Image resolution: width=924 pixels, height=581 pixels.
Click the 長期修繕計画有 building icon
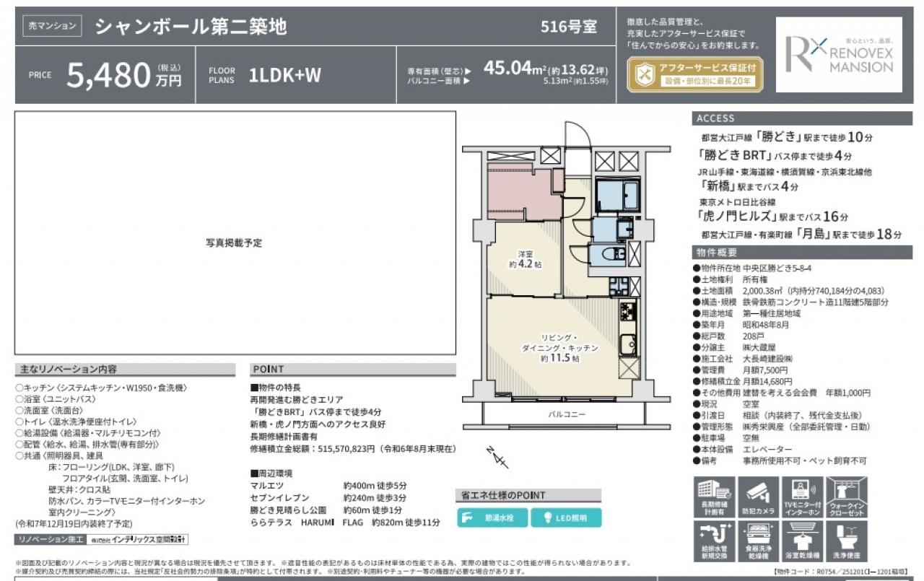[715, 497]
